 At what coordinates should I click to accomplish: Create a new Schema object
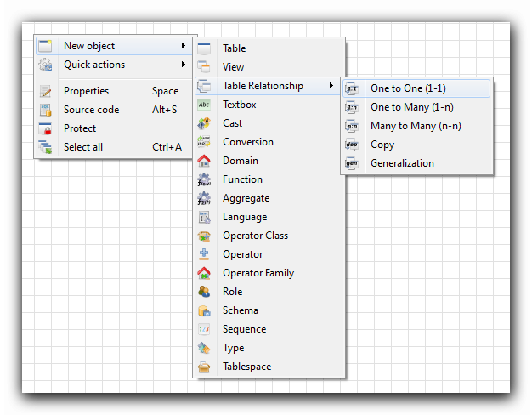pos(269,310)
